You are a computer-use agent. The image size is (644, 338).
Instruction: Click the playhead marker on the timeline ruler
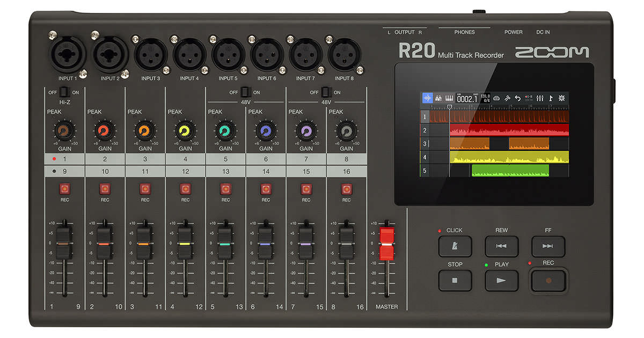450,107
